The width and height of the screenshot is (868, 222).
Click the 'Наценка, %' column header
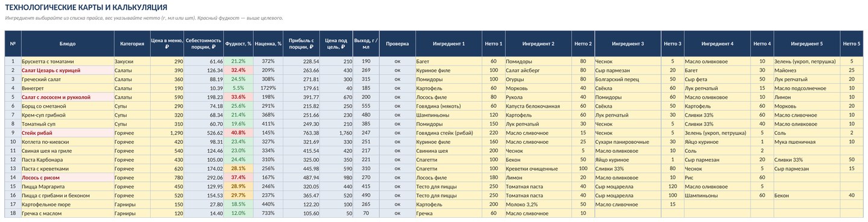pyautogui.click(x=268, y=44)
